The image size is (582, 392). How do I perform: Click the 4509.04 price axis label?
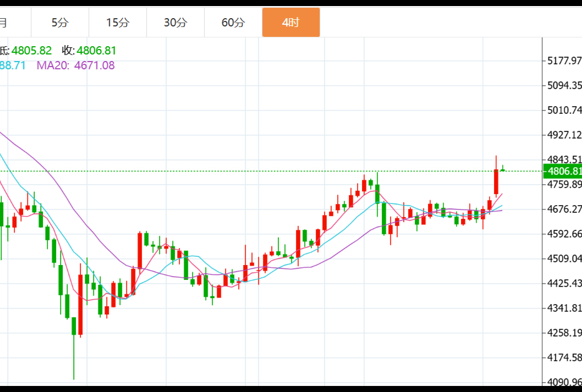pyautogui.click(x=564, y=258)
